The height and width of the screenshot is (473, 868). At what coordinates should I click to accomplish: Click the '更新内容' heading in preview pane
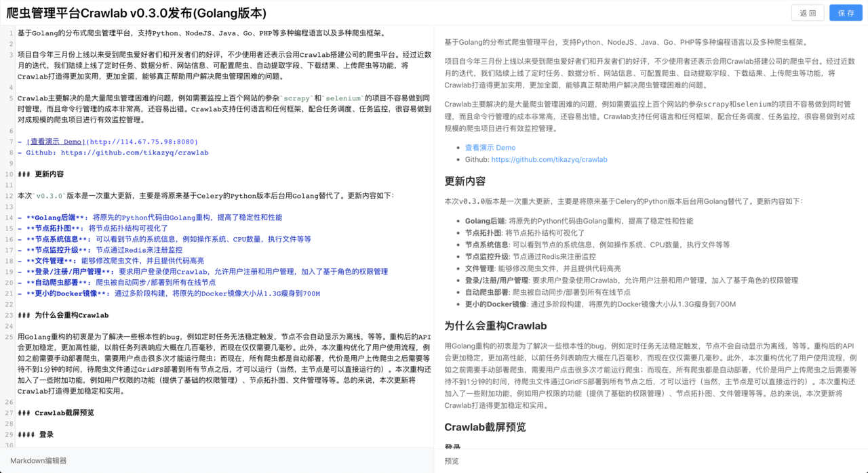[465, 182]
